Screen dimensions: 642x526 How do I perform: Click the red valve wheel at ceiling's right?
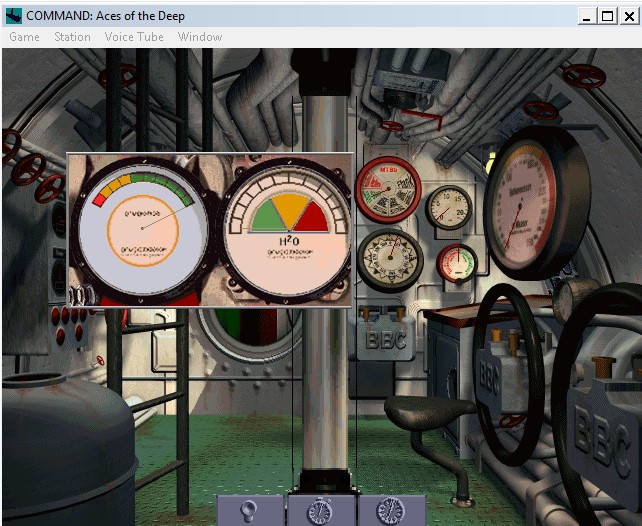[x=583, y=77]
